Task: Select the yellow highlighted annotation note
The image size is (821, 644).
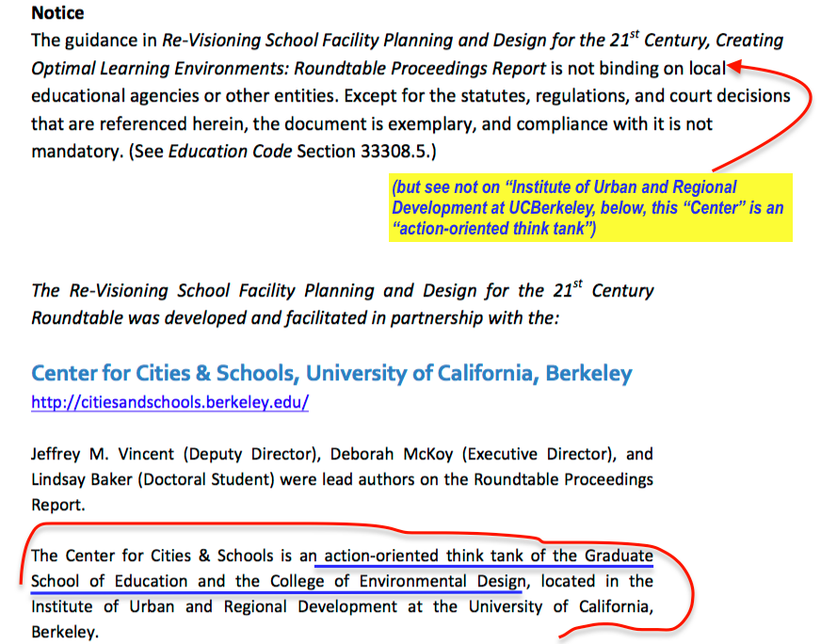Action: tap(589, 208)
